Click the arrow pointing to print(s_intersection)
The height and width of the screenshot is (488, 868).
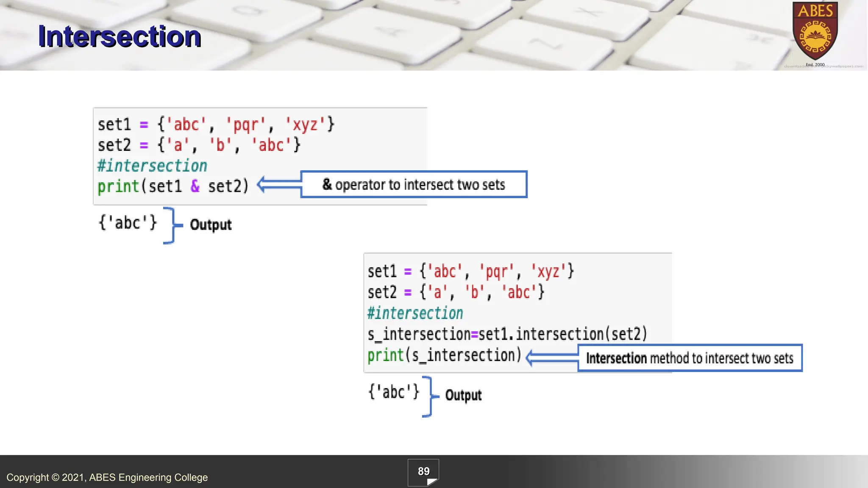(551, 358)
